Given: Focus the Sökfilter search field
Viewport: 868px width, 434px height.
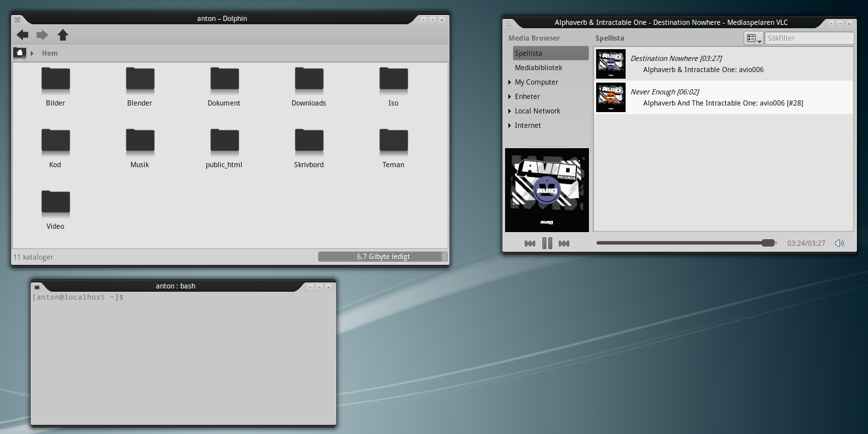Looking at the screenshot, I should coord(809,38).
